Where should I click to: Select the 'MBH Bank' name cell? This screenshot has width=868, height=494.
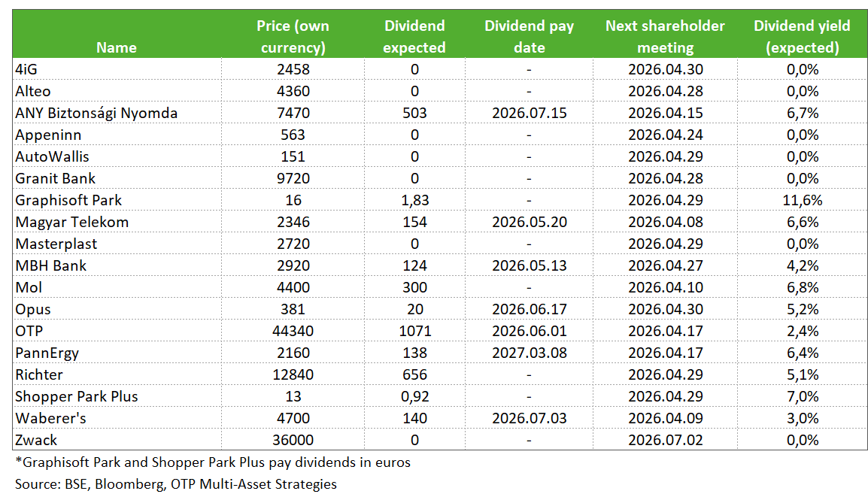(x=117, y=265)
